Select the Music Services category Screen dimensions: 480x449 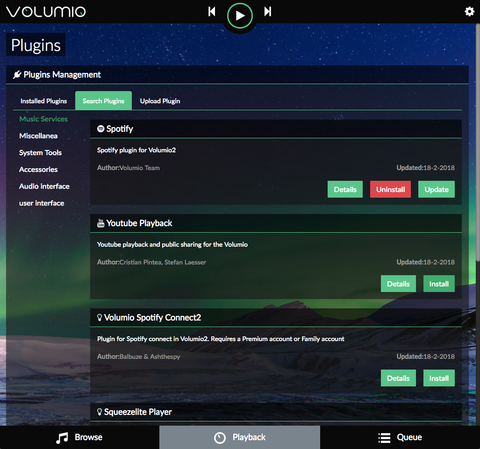click(x=43, y=119)
